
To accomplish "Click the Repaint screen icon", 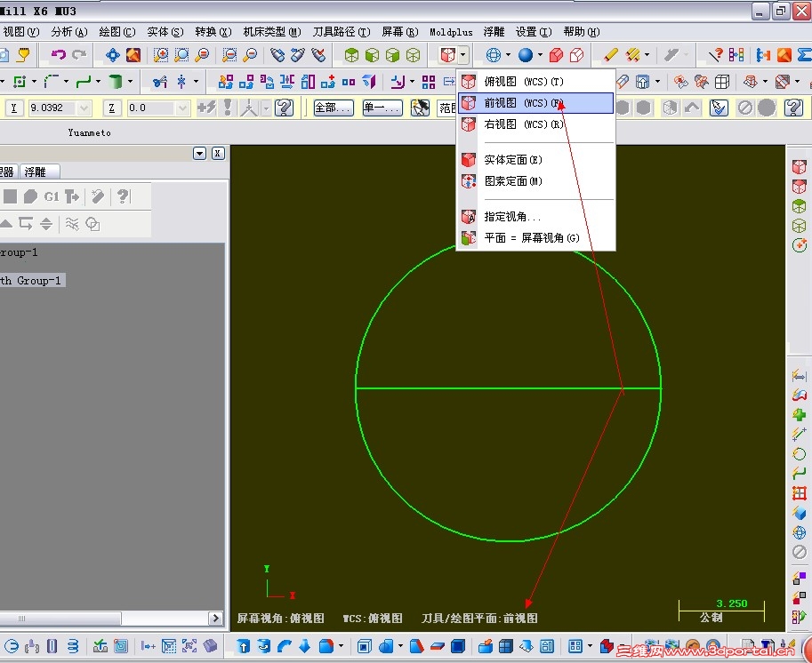I will pyautogui.click(x=133, y=55).
